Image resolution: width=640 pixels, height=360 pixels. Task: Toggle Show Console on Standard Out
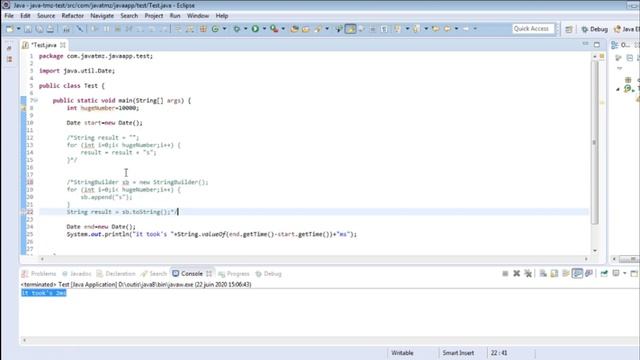coord(577,273)
